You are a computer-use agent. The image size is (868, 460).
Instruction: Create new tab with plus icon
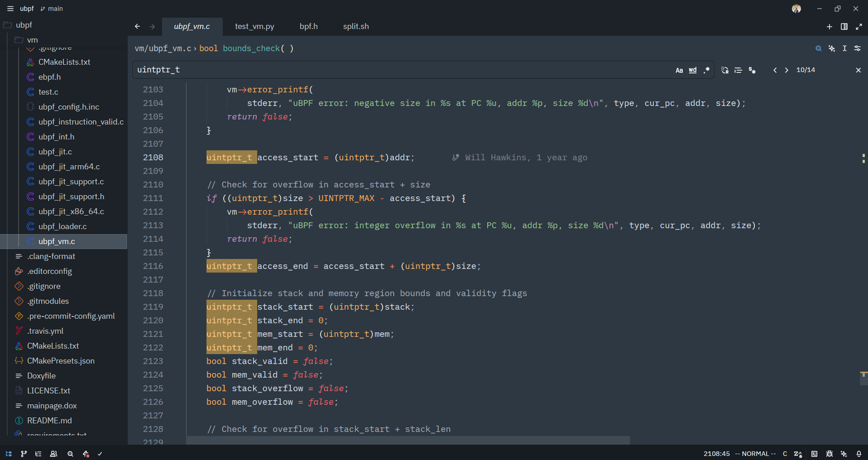click(x=829, y=27)
